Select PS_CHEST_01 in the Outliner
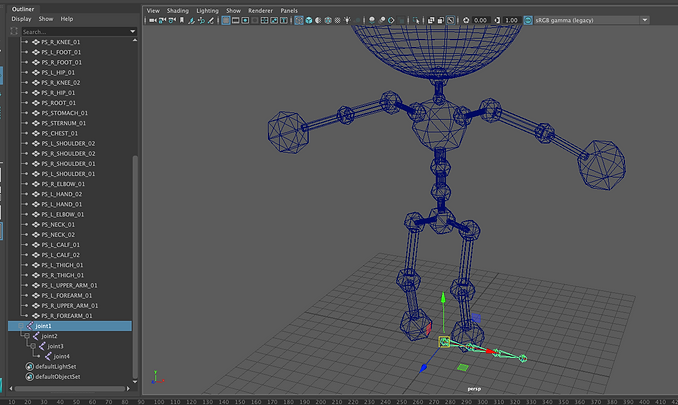Screen dimensions: 678x405 [x=59, y=133]
